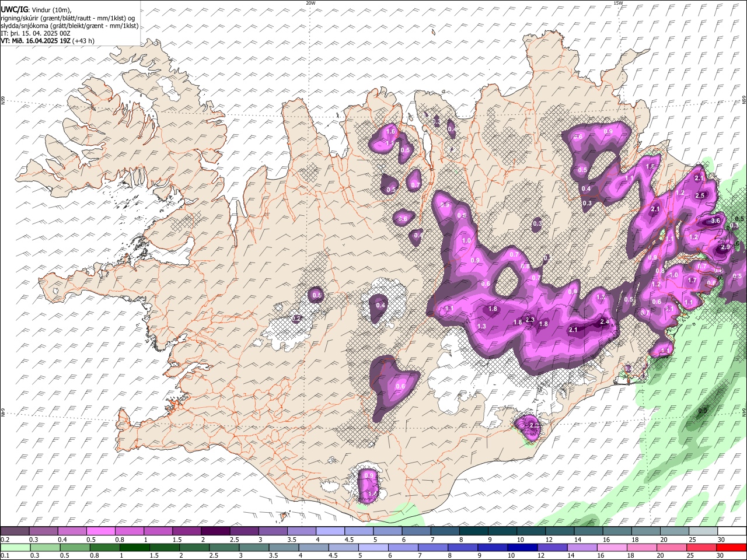Screen dimensions: 747x560
Task: Pick the red rain swatch between 25 and 30
Action: (x=702, y=547)
